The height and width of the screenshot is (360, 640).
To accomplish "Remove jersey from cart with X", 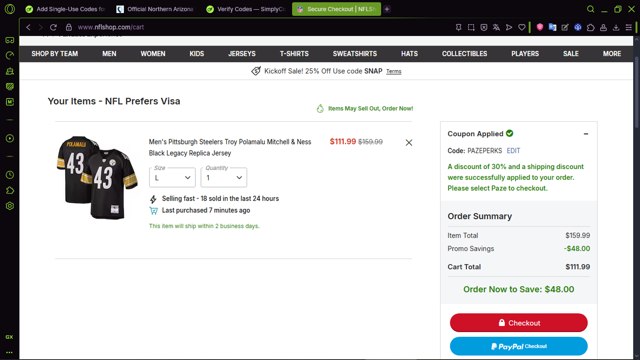I will pyautogui.click(x=409, y=142).
